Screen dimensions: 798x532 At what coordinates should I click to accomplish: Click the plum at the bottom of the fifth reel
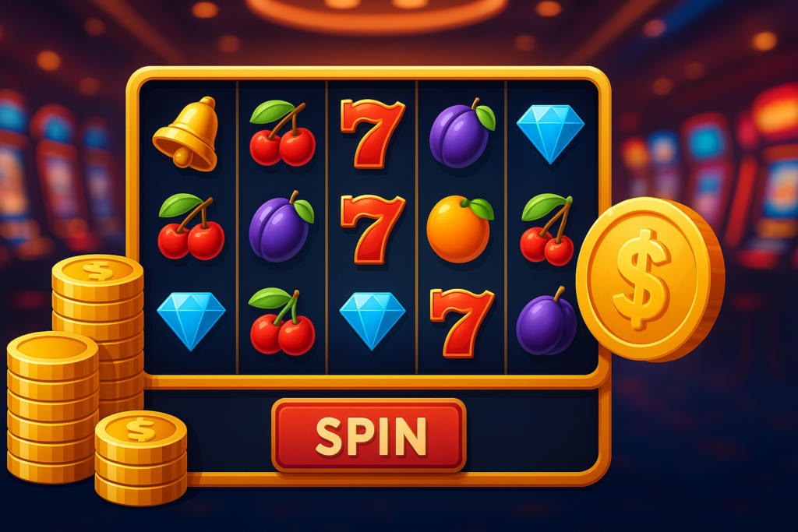[546, 322]
